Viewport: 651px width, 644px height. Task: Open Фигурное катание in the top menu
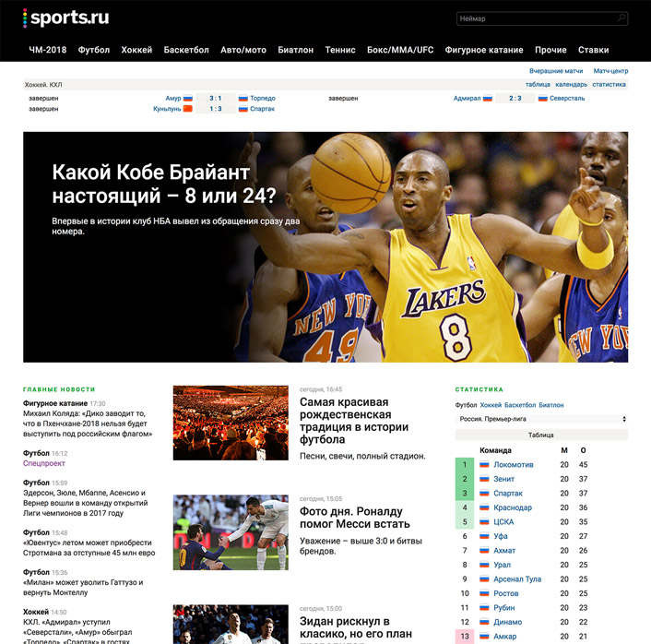[x=484, y=50]
